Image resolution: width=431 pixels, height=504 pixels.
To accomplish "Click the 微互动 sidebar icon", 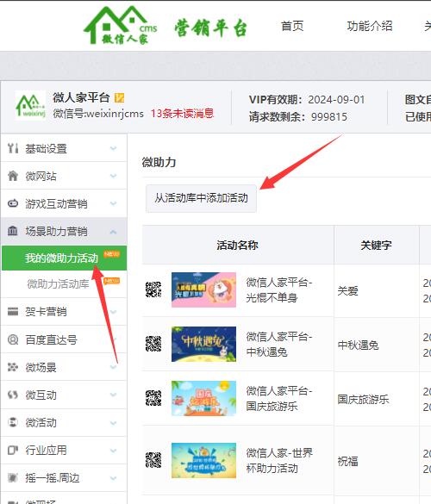I will [13, 395].
